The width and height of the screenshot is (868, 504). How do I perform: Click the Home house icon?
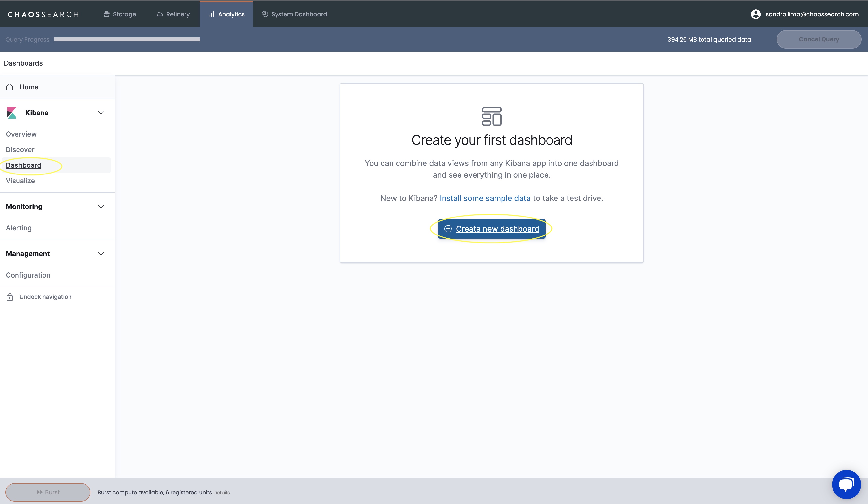(10, 87)
